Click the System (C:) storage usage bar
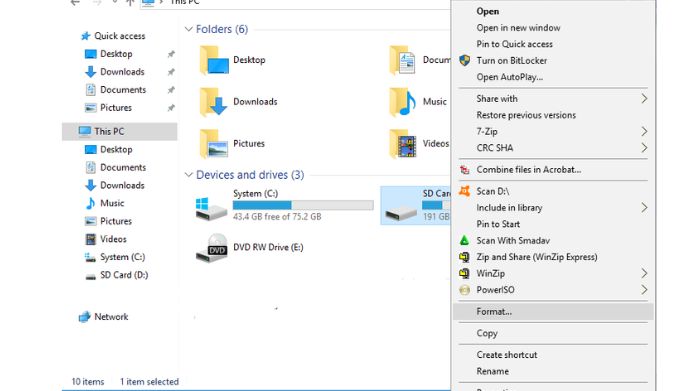Screen dimensions: 696x391 (303, 205)
